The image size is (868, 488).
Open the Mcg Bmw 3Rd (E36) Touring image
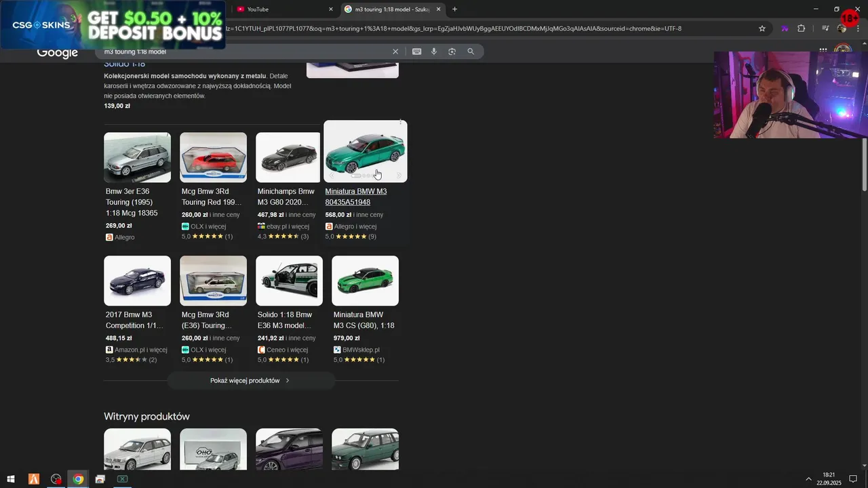coord(213,281)
